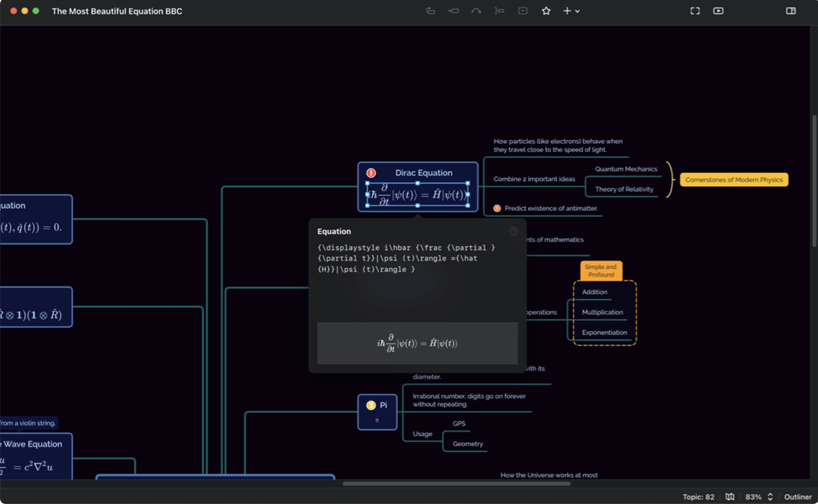Click the red priority marker on Dirac Equation
The height and width of the screenshot is (504, 818).
371,173
